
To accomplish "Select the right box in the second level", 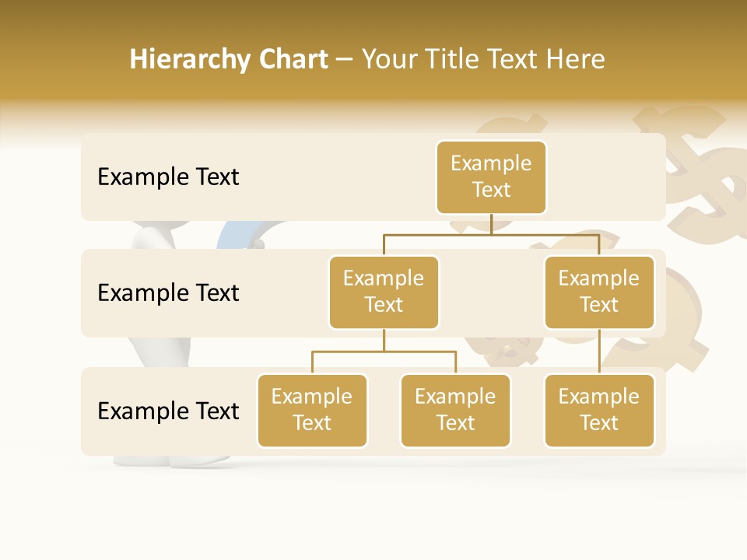I will click(598, 292).
